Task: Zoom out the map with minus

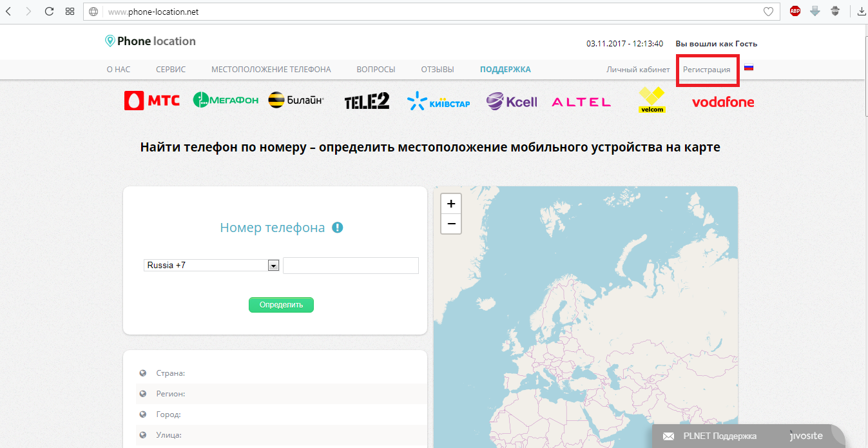Action: click(451, 224)
